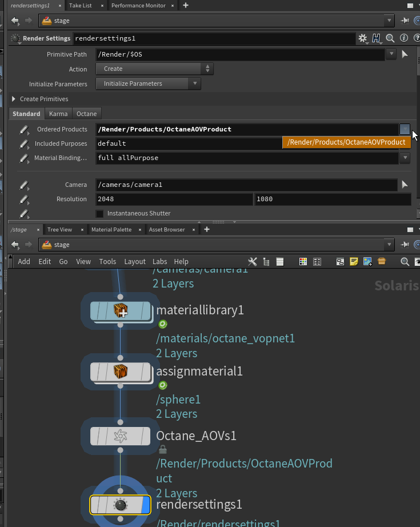Viewport: 420px width, 527px height.
Task: Toggle display flag on Octane_AOVs1 node
Action: click(146, 436)
